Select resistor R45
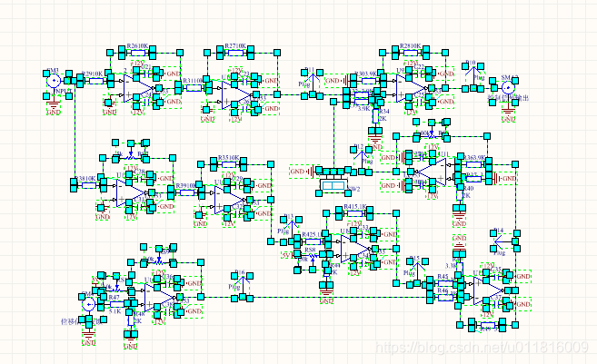 445,283
